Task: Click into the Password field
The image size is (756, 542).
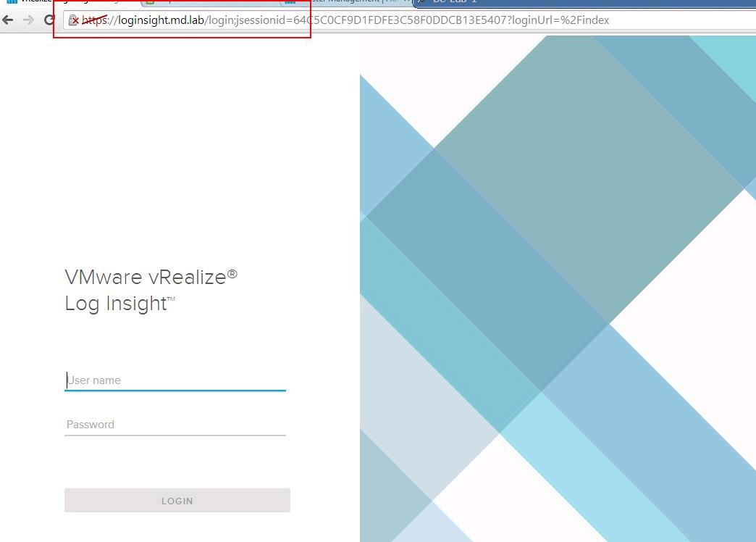Action: click(175, 425)
